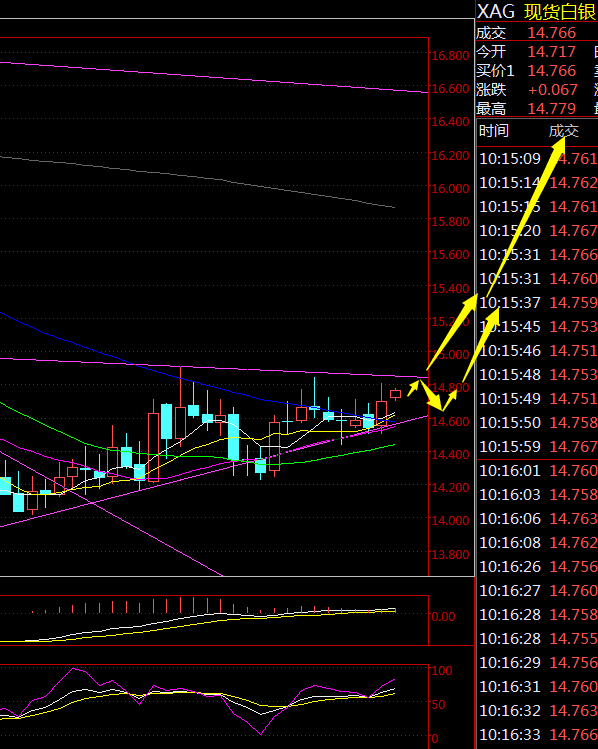The height and width of the screenshot is (749, 598).
Task: Select the most recent small red candlestick
Action: click(395, 394)
